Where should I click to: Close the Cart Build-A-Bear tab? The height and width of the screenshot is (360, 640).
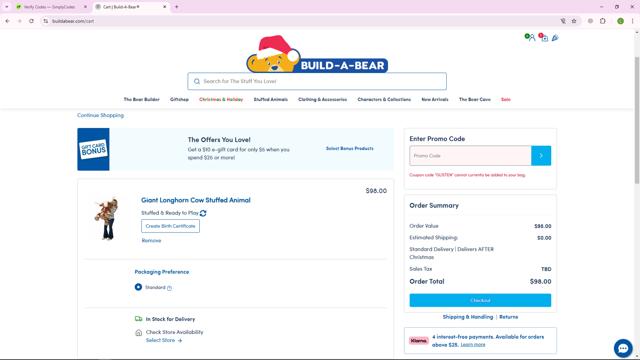click(x=165, y=7)
